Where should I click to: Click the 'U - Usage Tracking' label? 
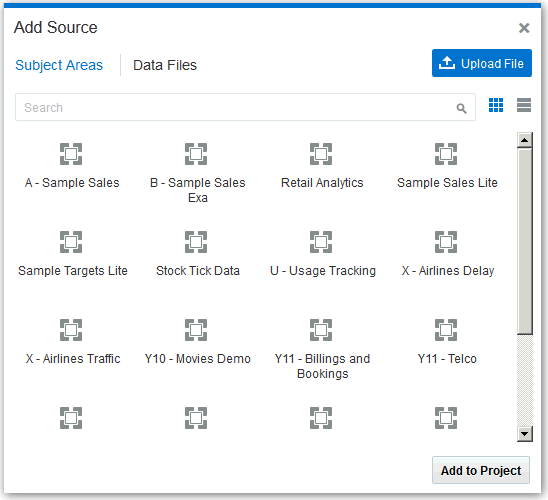(x=323, y=271)
